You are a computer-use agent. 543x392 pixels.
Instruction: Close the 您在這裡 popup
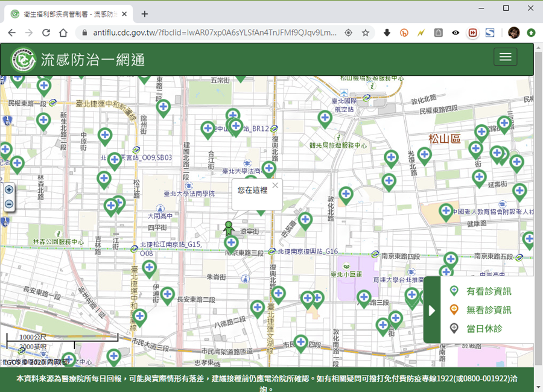[275, 185]
